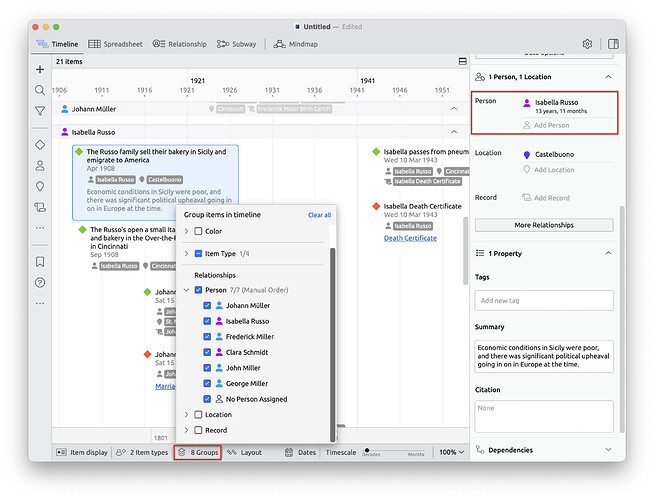Uncheck John Miller checkbox
Image resolution: width=655 pixels, height=500 pixels.
tap(207, 368)
